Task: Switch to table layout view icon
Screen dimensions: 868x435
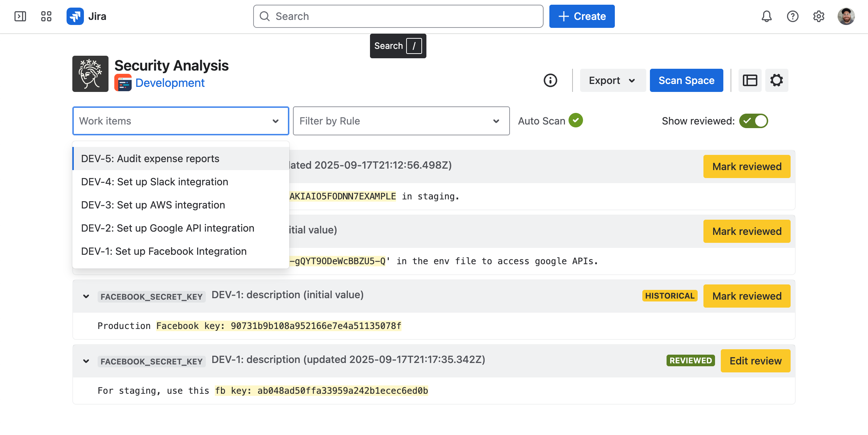Action: [x=750, y=80]
